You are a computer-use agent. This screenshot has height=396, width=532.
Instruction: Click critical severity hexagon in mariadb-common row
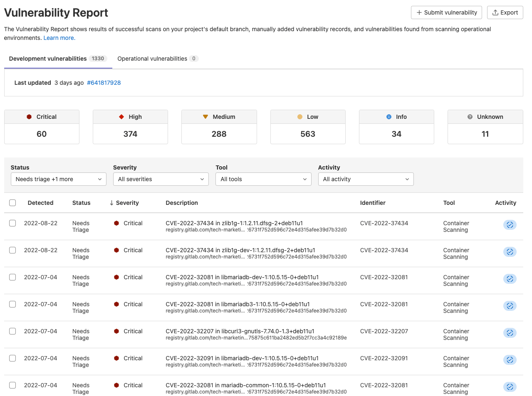(x=116, y=385)
